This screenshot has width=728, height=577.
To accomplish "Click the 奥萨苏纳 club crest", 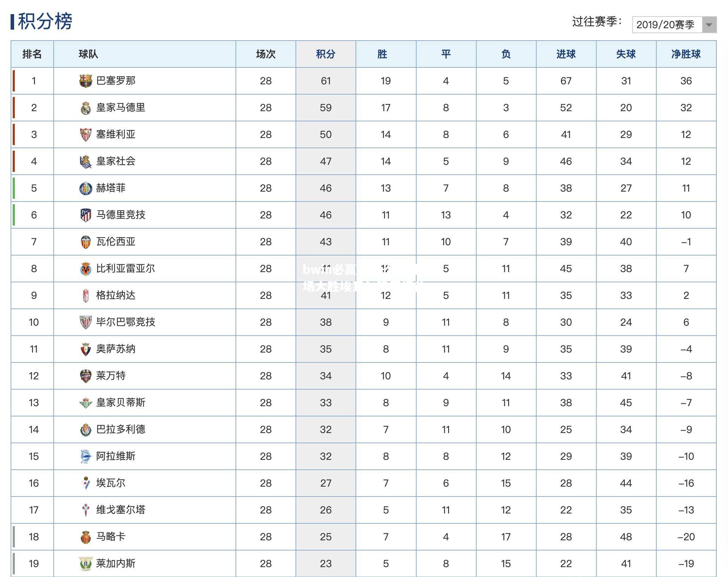I will pos(85,349).
